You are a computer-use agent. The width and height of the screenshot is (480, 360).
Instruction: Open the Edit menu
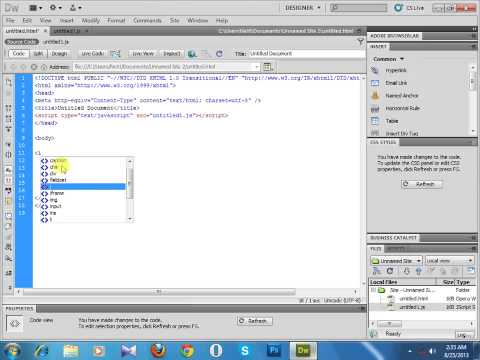tap(27, 21)
